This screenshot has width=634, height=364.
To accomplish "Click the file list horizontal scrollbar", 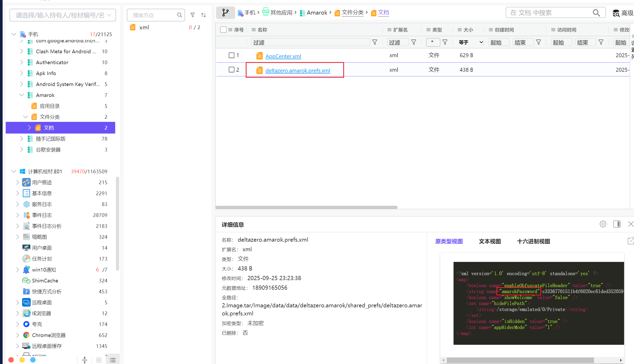I will coord(306,207).
